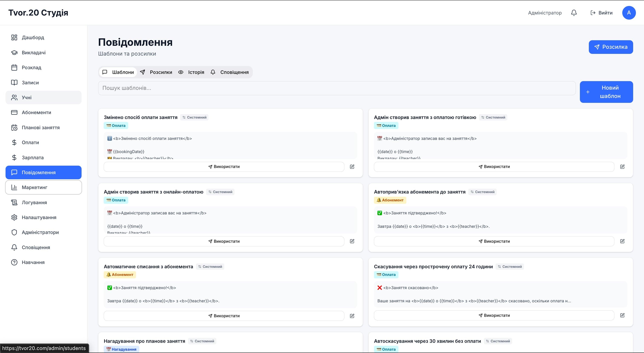Click the blue Розсилка button
The height and width of the screenshot is (353, 644).
tap(611, 47)
